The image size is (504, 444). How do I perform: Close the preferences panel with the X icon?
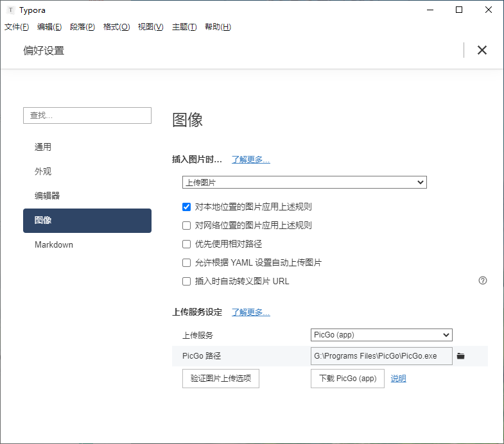pyautogui.click(x=482, y=50)
